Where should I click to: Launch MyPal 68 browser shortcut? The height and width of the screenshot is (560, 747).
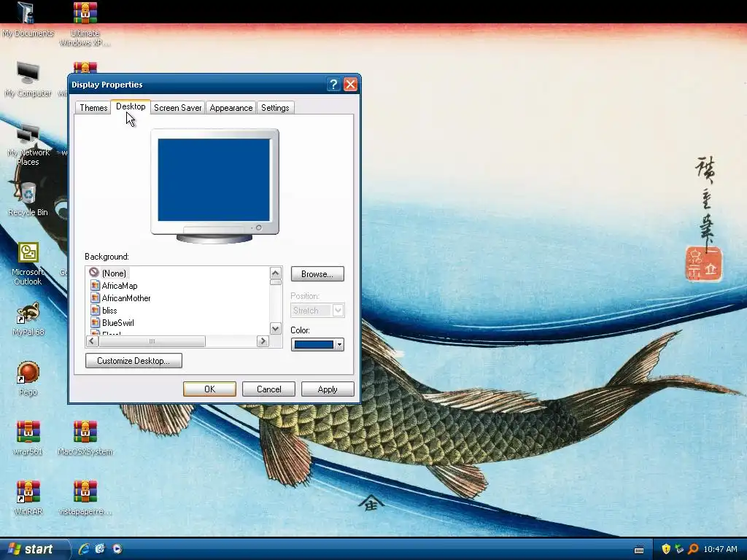pyautogui.click(x=28, y=319)
